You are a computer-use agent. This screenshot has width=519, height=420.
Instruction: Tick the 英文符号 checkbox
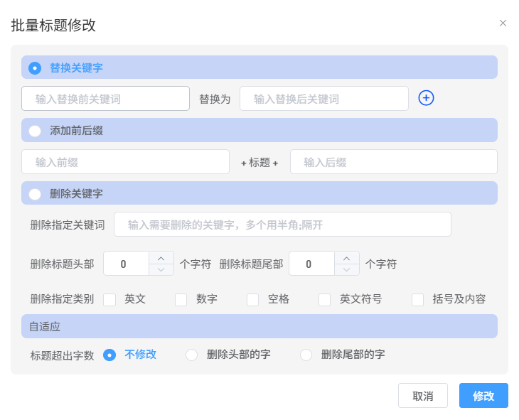click(x=324, y=299)
